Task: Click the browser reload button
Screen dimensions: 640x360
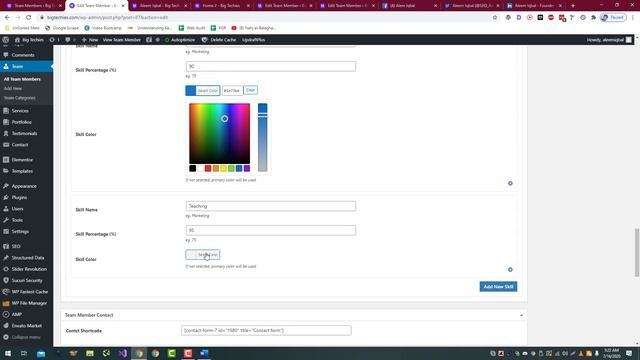Action: click(29, 18)
